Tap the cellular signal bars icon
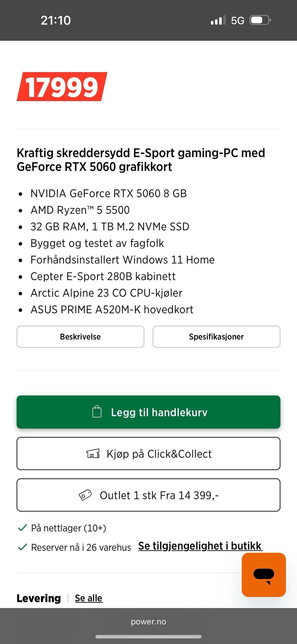The width and height of the screenshot is (297, 644). (x=218, y=20)
